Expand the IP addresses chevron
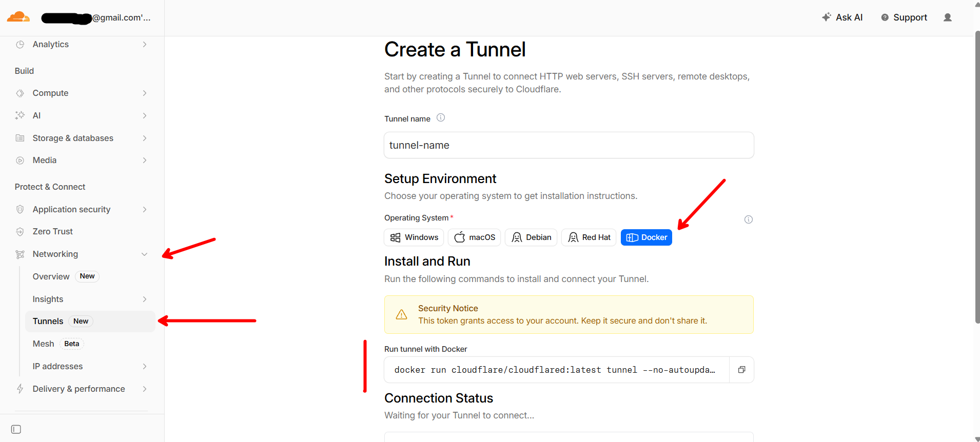The image size is (980, 442). click(145, 366)
